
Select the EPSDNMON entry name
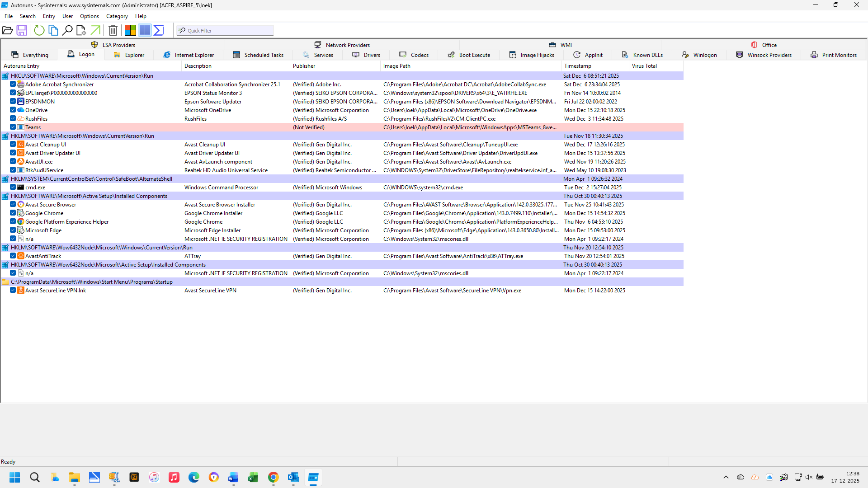pyautogui.click(x=40, y=102)
